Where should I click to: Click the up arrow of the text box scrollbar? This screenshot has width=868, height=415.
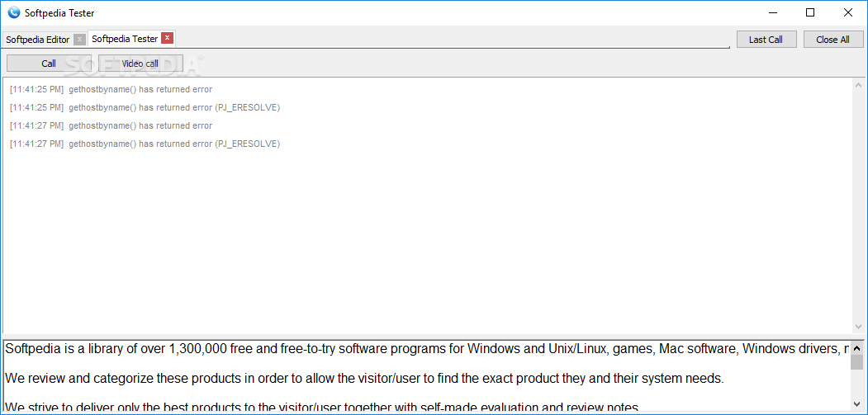(857, 347)
